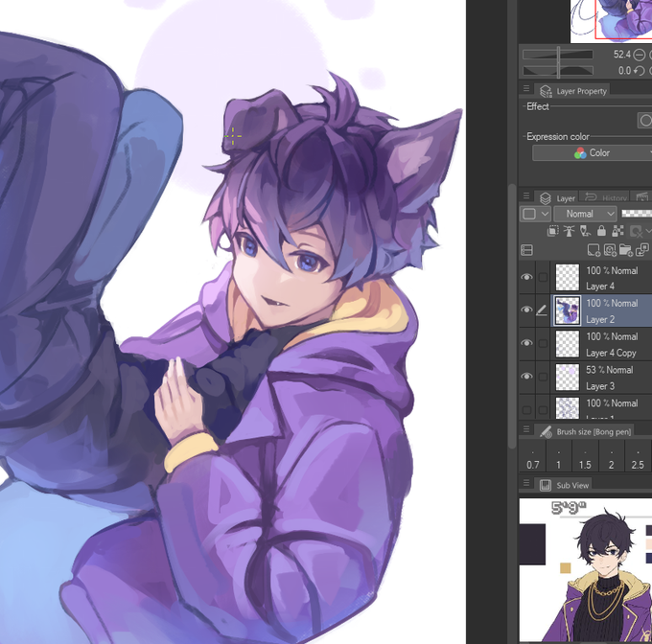Switch to the History tab
652x644 pixels.
click(x=605, y=198)
